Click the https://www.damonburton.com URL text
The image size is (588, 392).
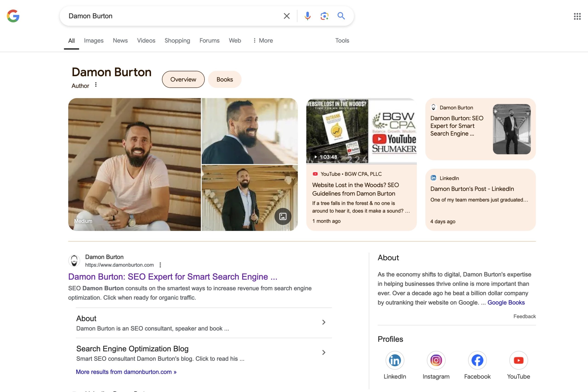(x=119, y=265)
